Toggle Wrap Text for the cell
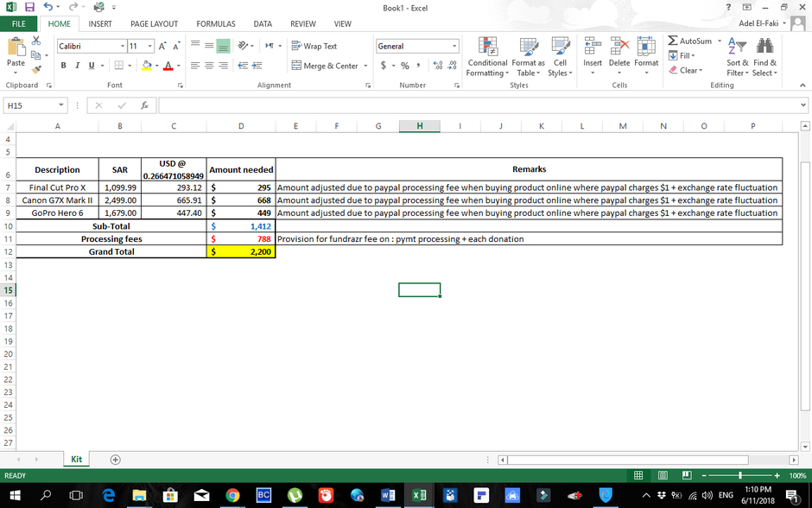Viewport: 812px width, 508px height. pyautogui.click(x=314, y=46)
